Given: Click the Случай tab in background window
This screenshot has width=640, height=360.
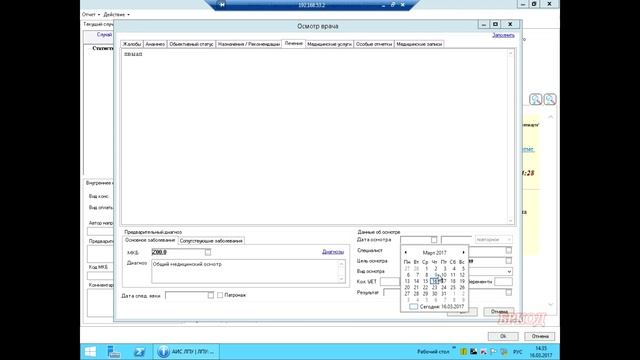Looking at the screenshot, I should (104, 35).
